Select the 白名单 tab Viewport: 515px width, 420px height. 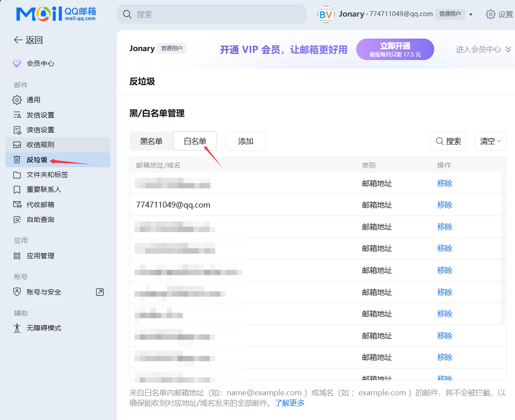(195, 141)
